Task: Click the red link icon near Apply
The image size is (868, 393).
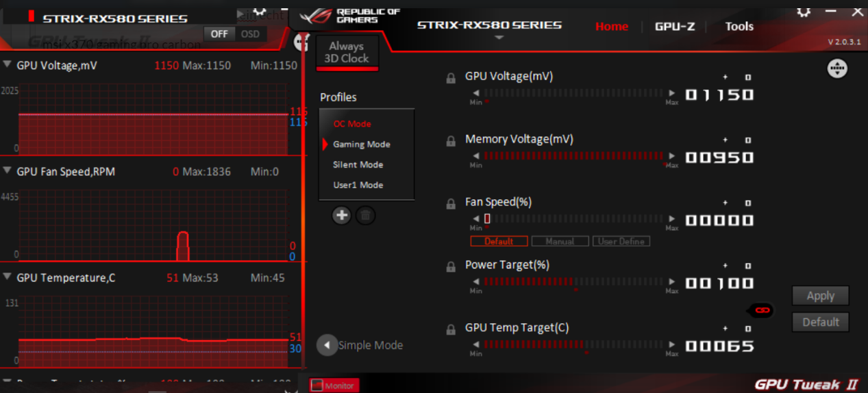Action: tap(763, 310)
